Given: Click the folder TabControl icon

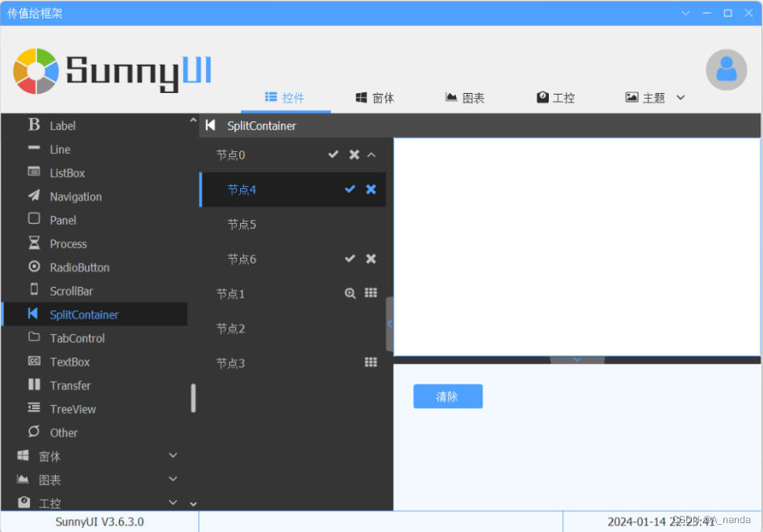Looking at the screenshot, I should (x=34, y=337).
